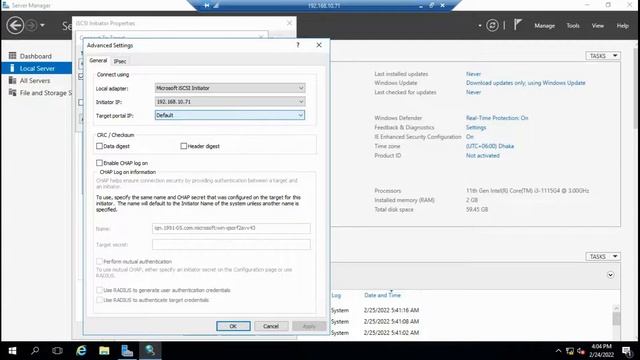
Task: Open the Tools menu
Action: 573,25
